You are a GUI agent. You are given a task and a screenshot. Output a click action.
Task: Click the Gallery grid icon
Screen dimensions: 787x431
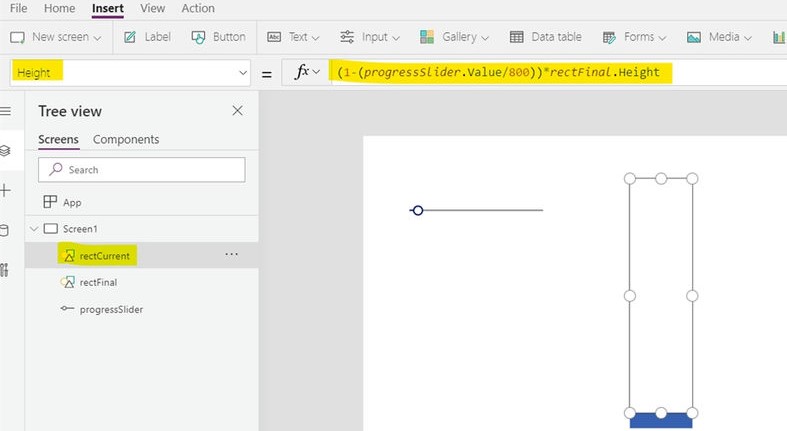tap(427, 37)
